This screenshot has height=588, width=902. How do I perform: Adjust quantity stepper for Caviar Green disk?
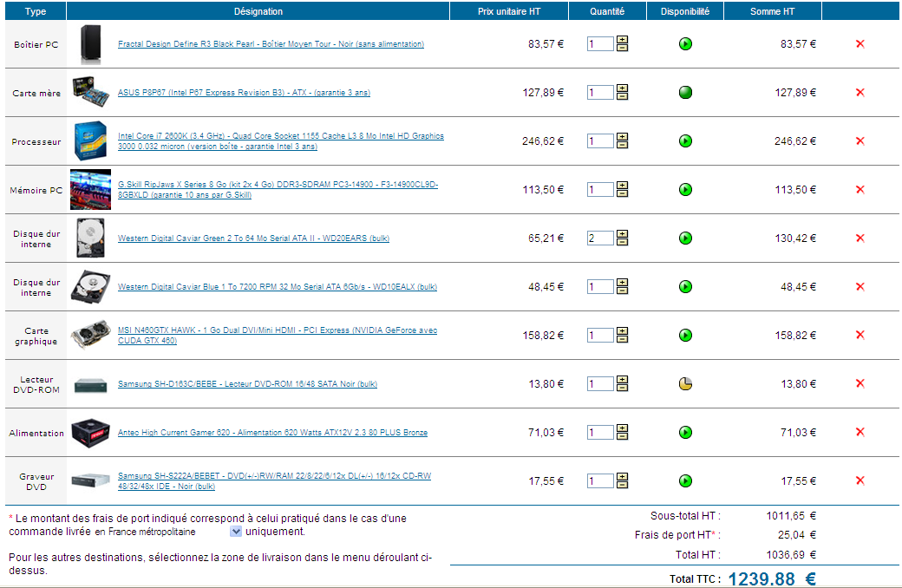(623, 238)
